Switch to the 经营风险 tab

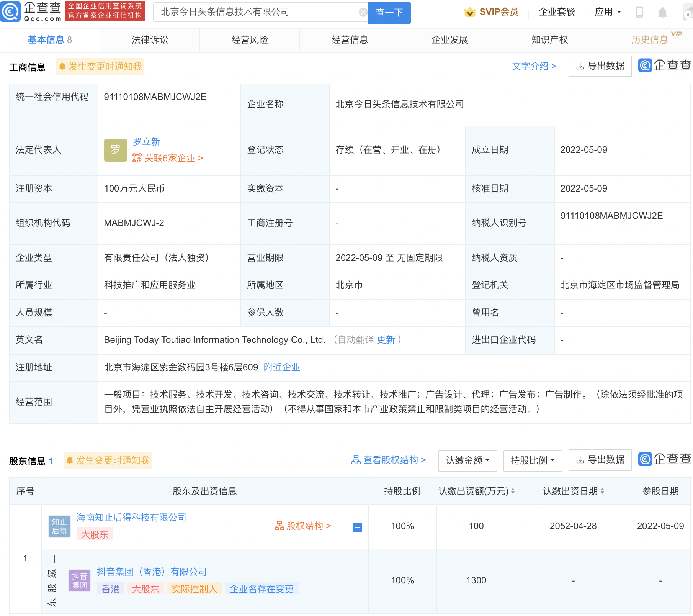coord(250,40)
